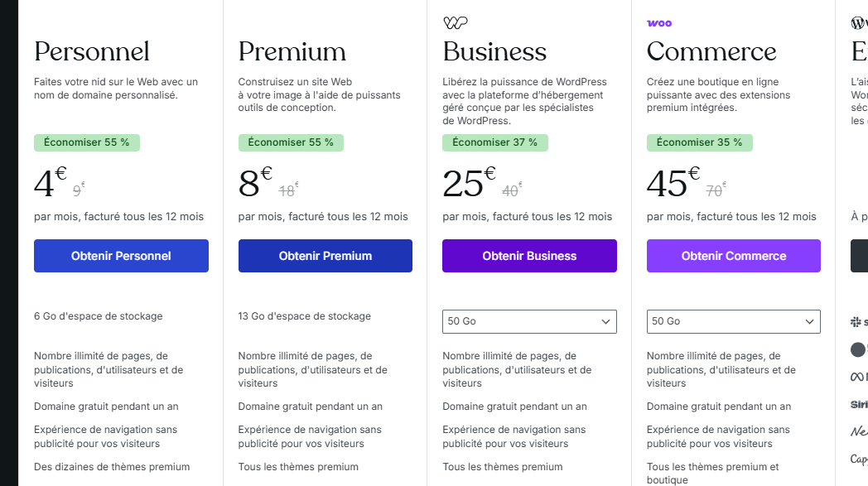
Task: Click the Commerce storage dropdown chevron
Action: pos(809,321)
